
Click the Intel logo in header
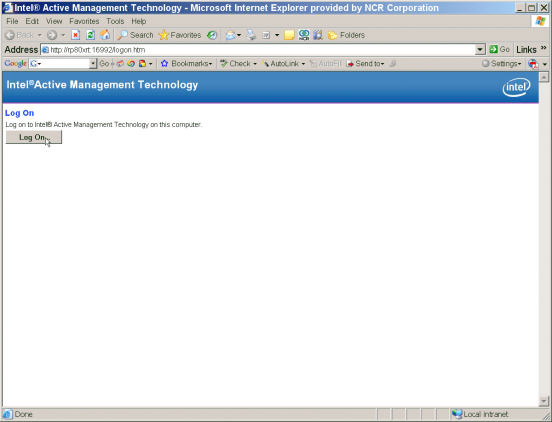[x=516, y=87]
